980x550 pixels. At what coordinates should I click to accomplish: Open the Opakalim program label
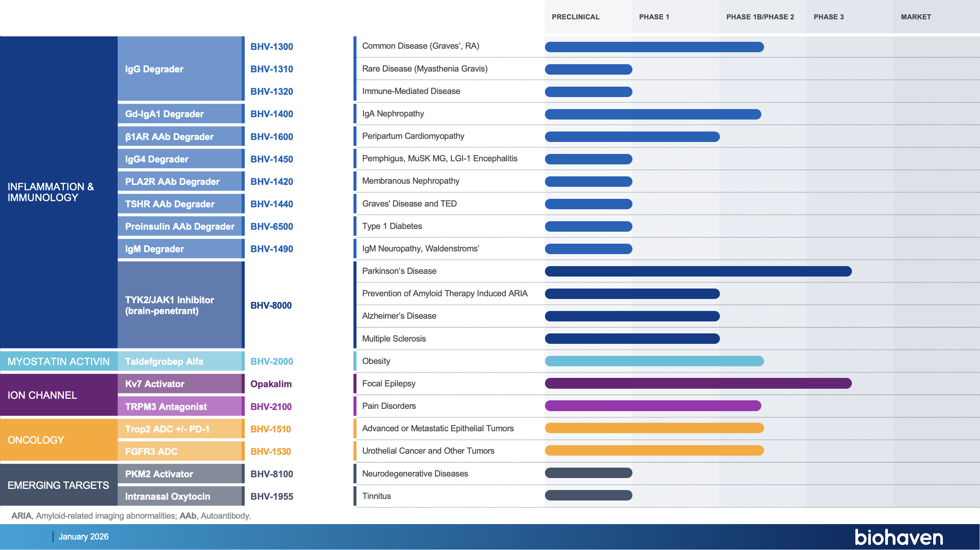(x=271, y=384)
